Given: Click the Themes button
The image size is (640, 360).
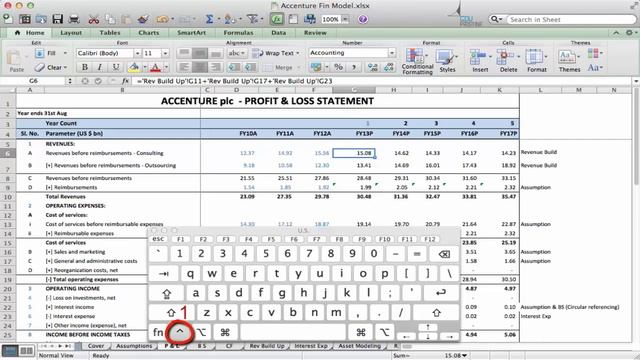Looking at the screenshot, I should (569, 60).
